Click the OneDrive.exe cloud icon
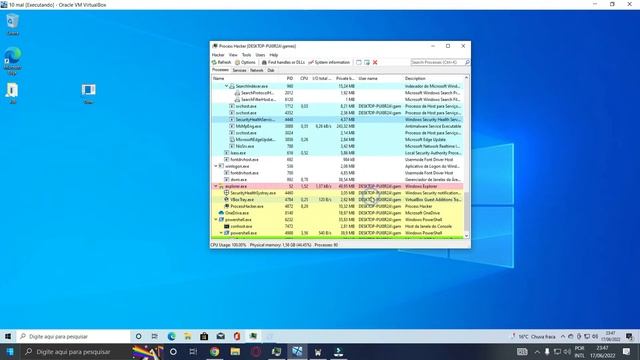Viewport: 640px width, 360px height. tap(221, 213)
